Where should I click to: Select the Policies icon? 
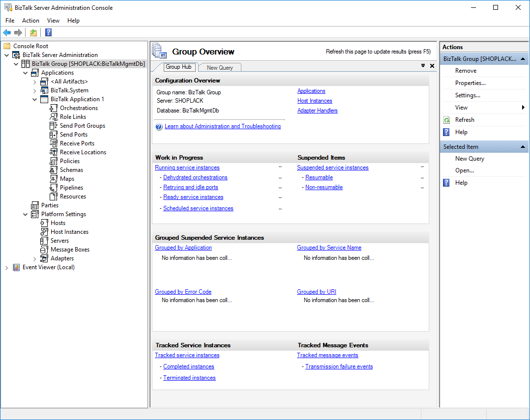[x=54, y=161]
